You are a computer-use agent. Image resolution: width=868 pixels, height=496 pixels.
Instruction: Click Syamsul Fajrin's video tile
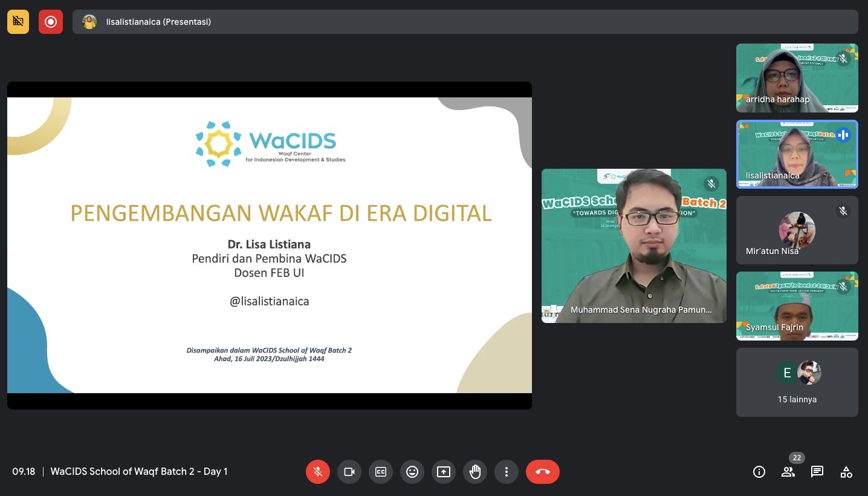[797, 306]
